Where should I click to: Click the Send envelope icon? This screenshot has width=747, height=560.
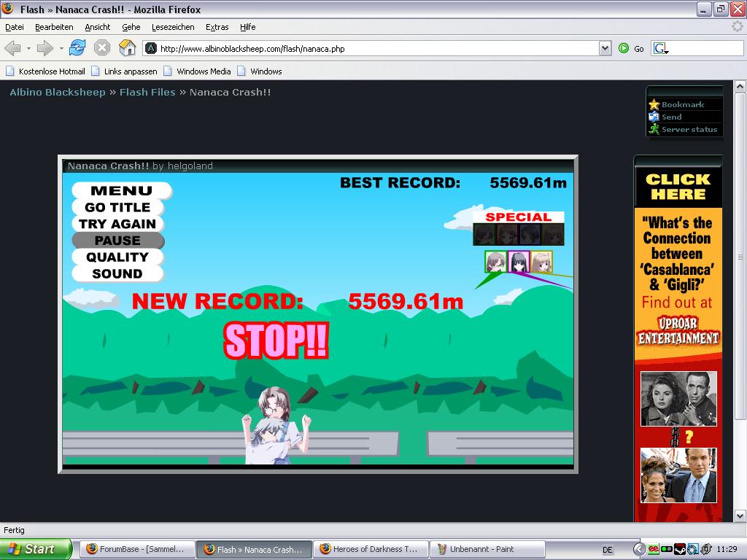[654, 117]
